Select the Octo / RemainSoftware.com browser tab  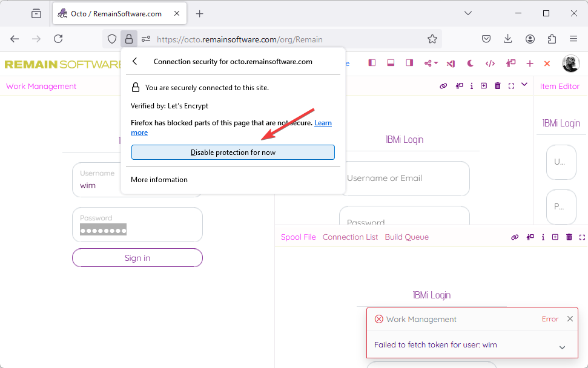120,14
